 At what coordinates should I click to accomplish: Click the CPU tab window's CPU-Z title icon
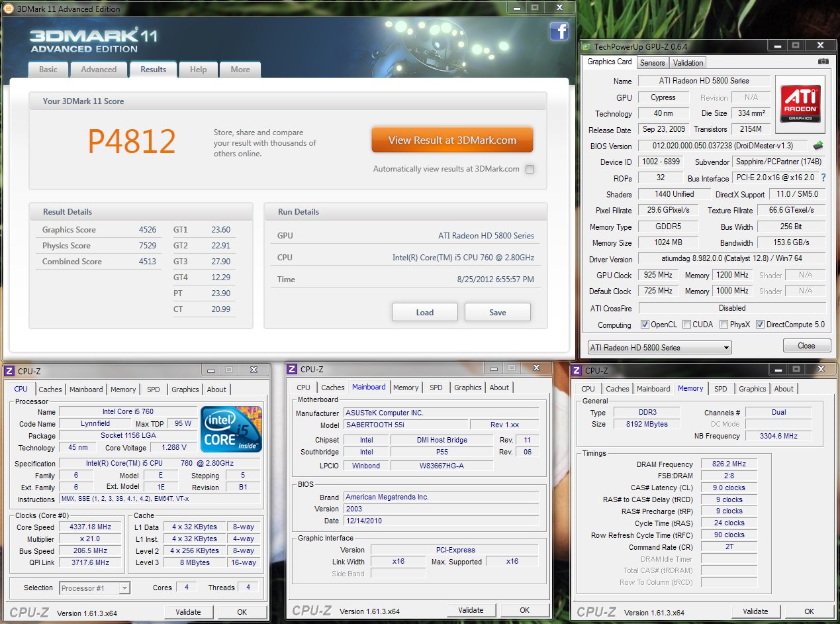(8, 371)
